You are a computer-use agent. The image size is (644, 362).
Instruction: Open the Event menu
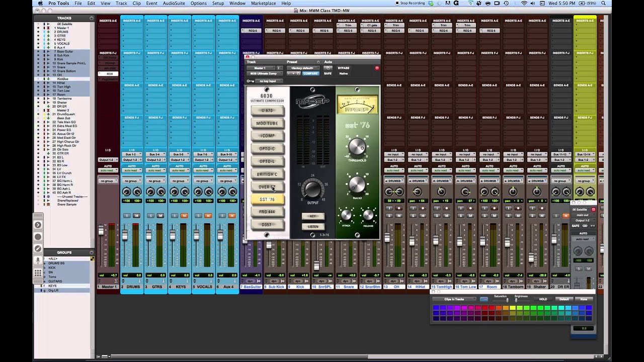point(151,3)
